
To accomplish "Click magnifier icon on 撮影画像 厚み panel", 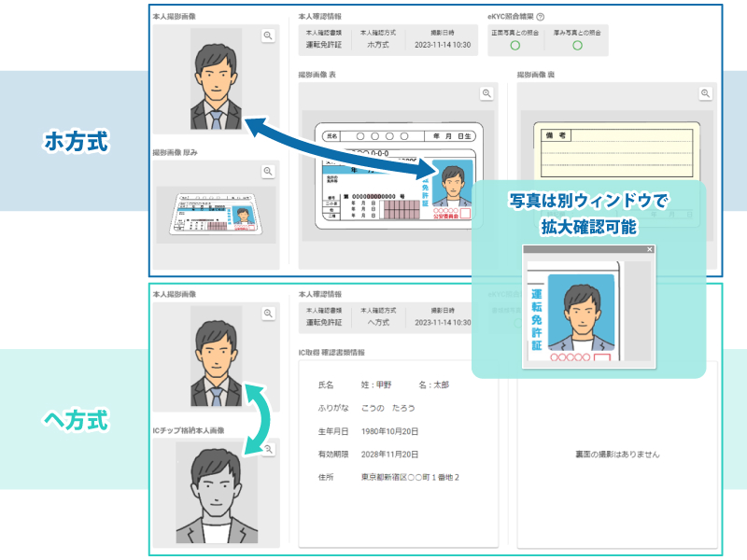I will (x=268, y=172).
